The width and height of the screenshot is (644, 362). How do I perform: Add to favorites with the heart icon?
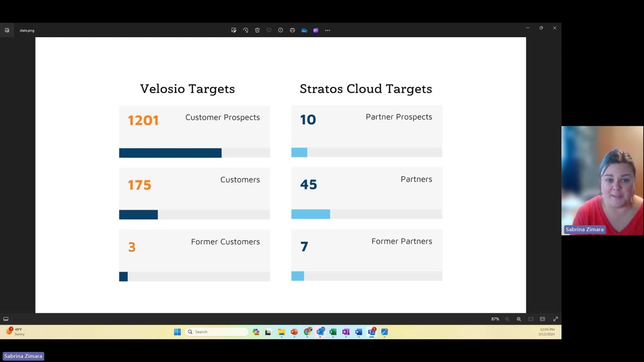(269, 30)
